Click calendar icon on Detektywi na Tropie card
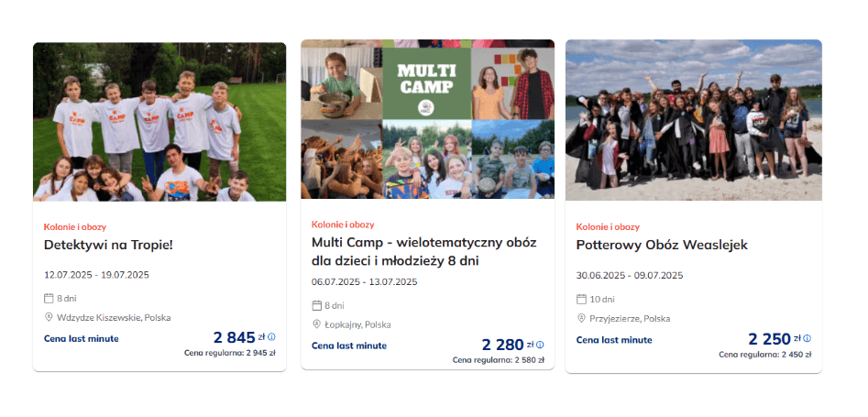 (49, 298)
